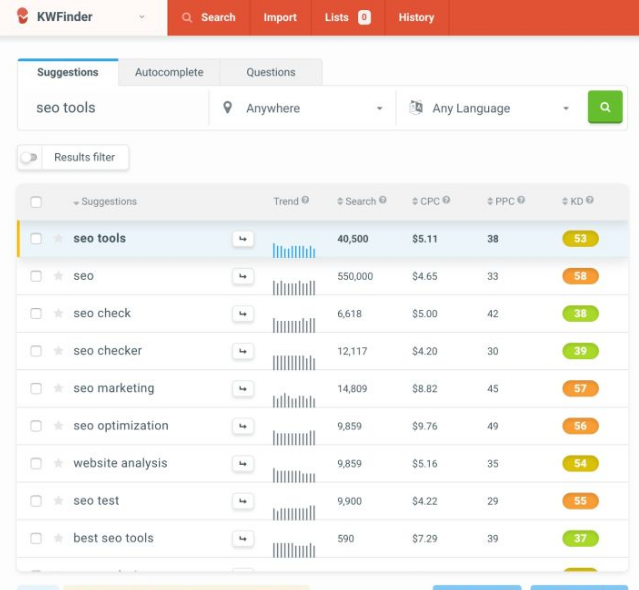Check the box for seo check row

click(x=36, y=313)
